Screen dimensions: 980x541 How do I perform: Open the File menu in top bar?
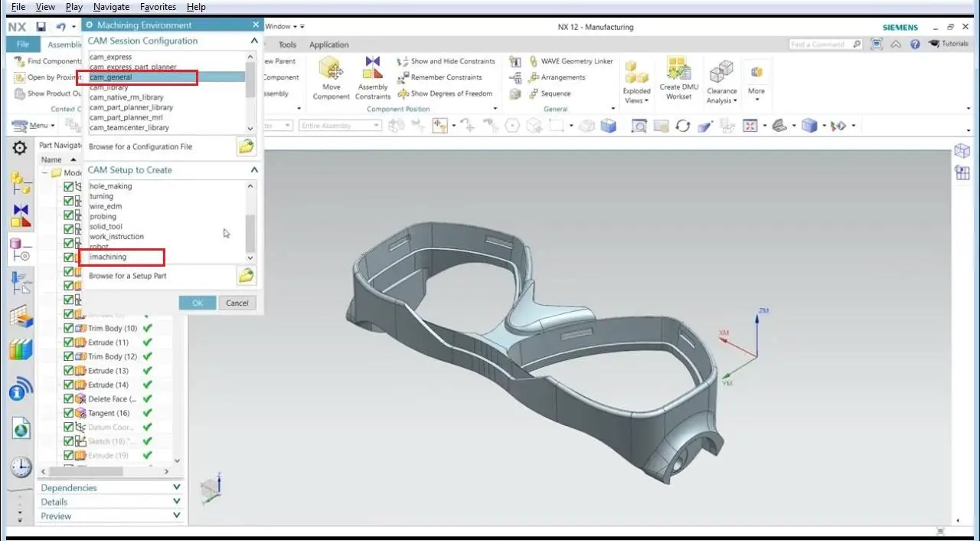tap(18, 7)
